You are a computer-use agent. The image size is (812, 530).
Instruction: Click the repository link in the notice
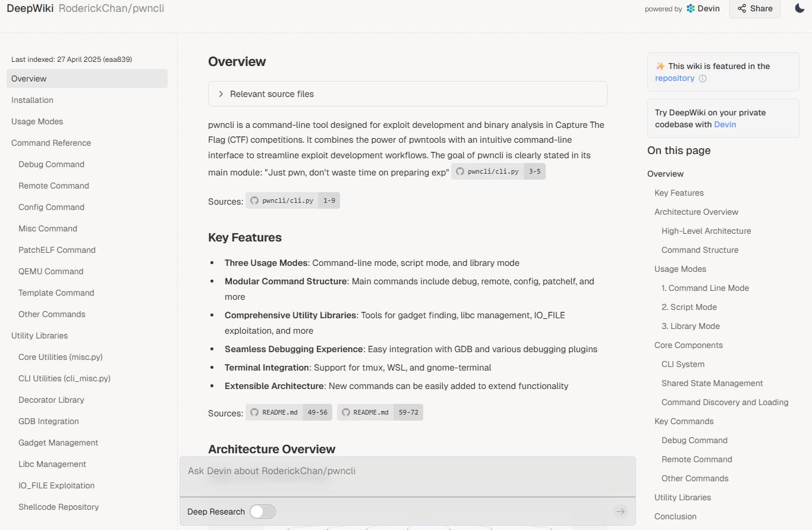point(674,78)
